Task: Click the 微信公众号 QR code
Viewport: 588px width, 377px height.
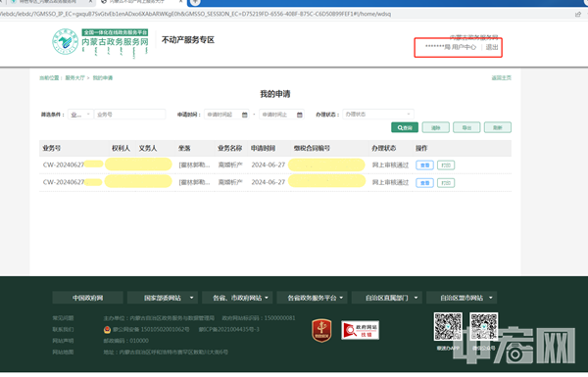Action: click(x=484, y=326)
